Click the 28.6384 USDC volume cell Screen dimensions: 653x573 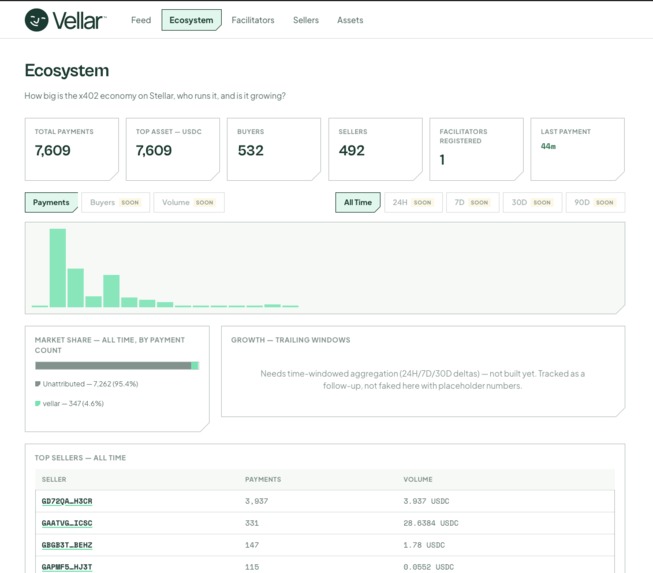point(431,523)
